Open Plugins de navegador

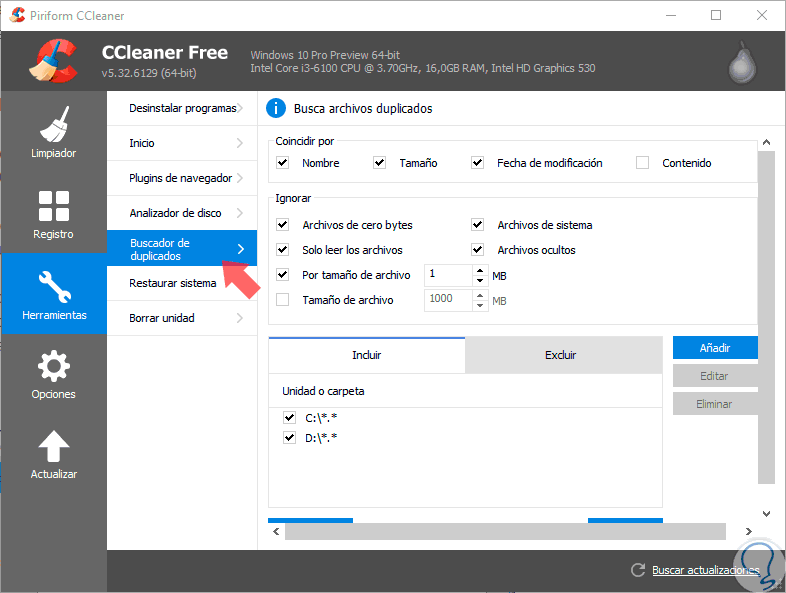pos(182,178)
